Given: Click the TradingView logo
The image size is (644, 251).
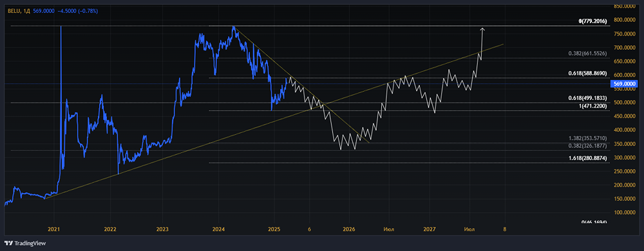Looking at the screenshot, I should tap(25, 243).
